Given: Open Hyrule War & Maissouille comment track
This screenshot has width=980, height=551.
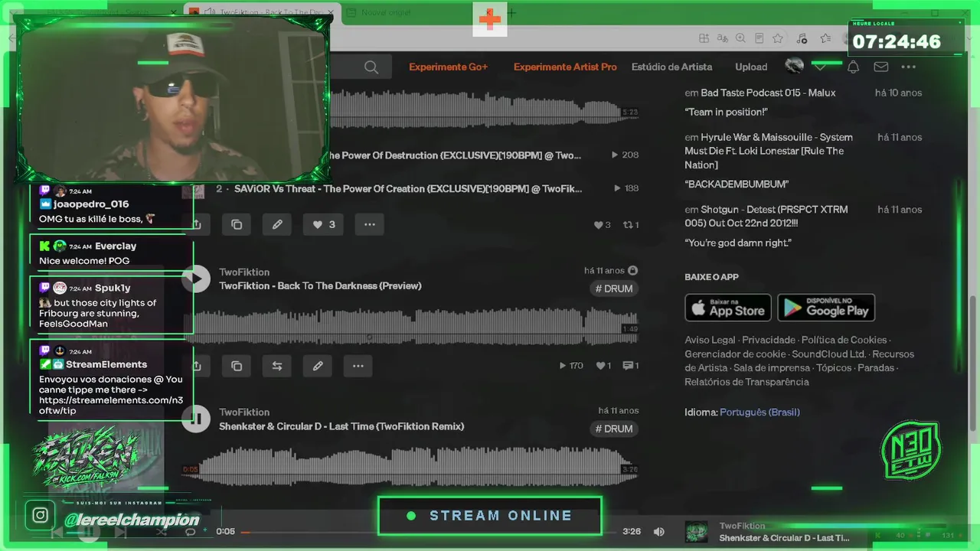Looking at the screenshot, I should click(x=769, y=151).
